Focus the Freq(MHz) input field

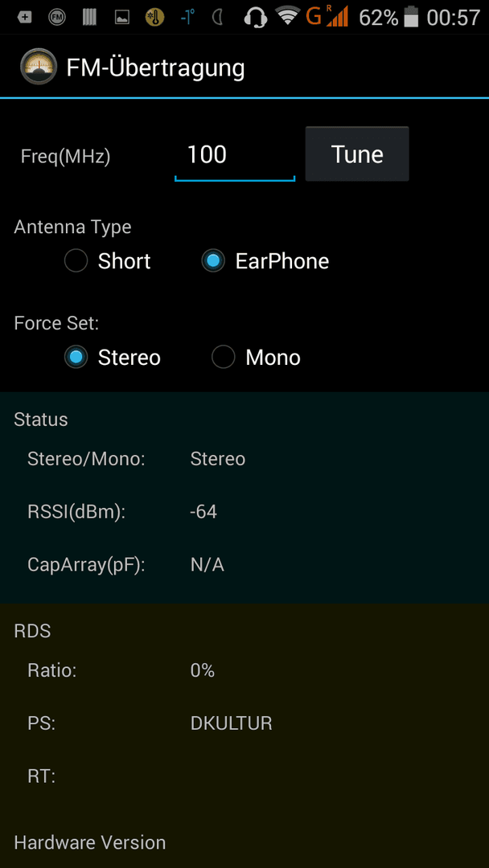(235, 155)
